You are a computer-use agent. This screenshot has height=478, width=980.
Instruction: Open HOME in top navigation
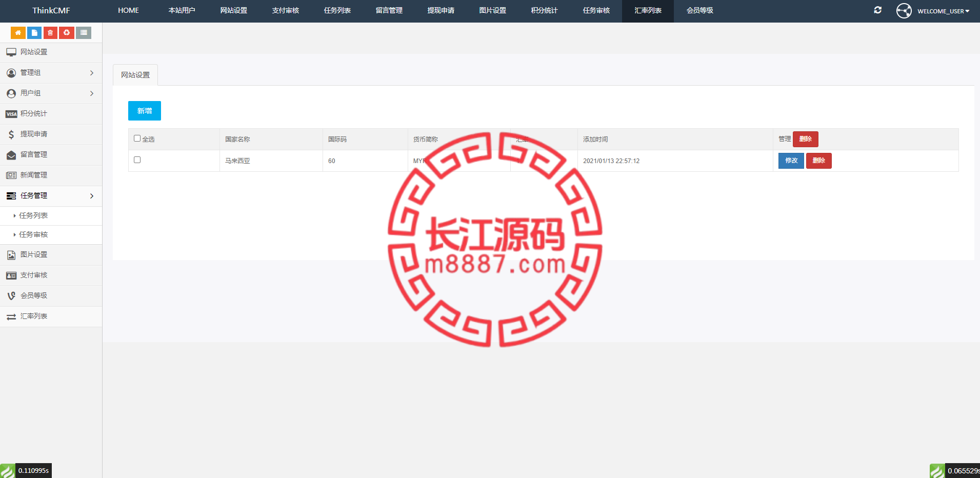click(x=128, y=11)
